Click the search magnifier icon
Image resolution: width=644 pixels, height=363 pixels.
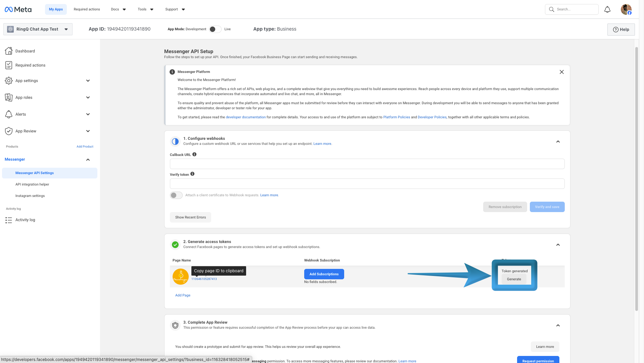click(x=551, y=9)
